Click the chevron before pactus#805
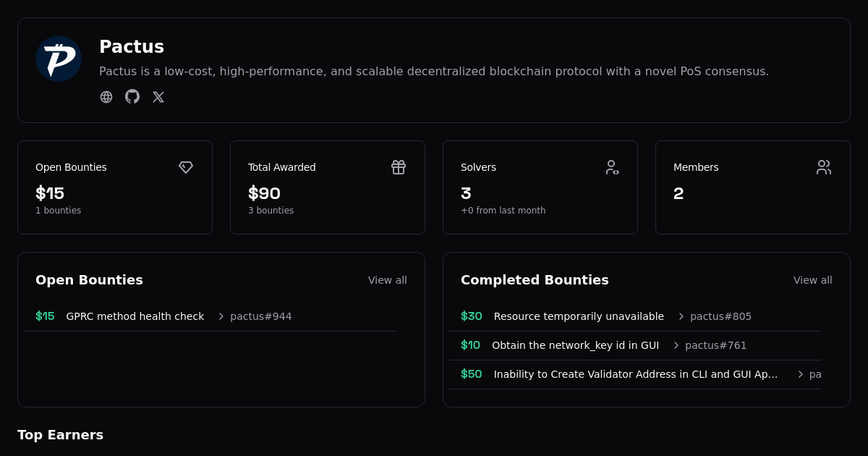The image size is (868, 456). pos(681,316)
